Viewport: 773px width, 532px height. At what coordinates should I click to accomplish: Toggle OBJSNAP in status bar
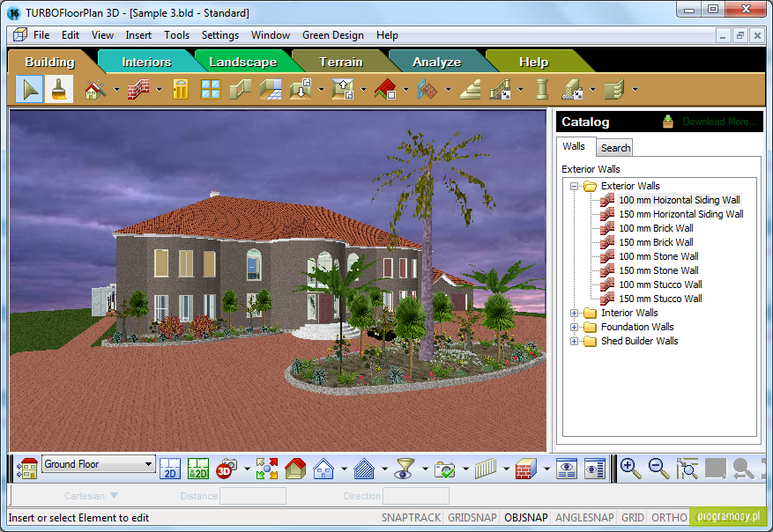(x=526, y=518)
